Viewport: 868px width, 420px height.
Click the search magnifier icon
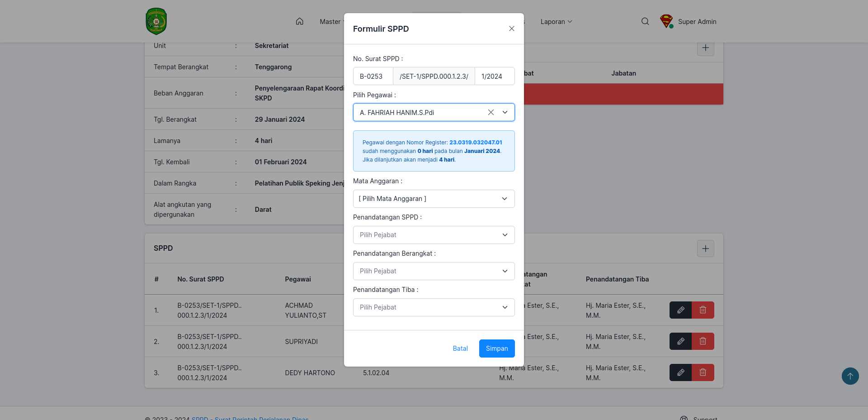(x=645, y=21)
